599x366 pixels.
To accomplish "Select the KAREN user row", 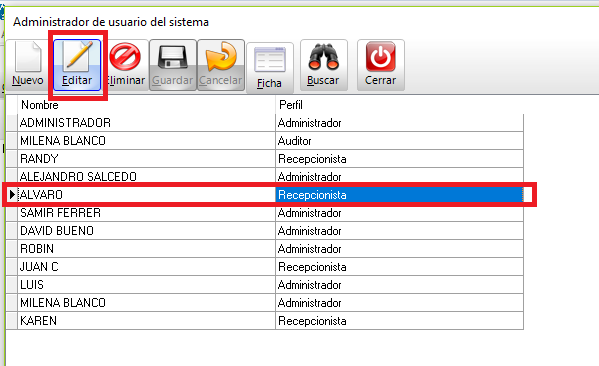I will 264,320.
